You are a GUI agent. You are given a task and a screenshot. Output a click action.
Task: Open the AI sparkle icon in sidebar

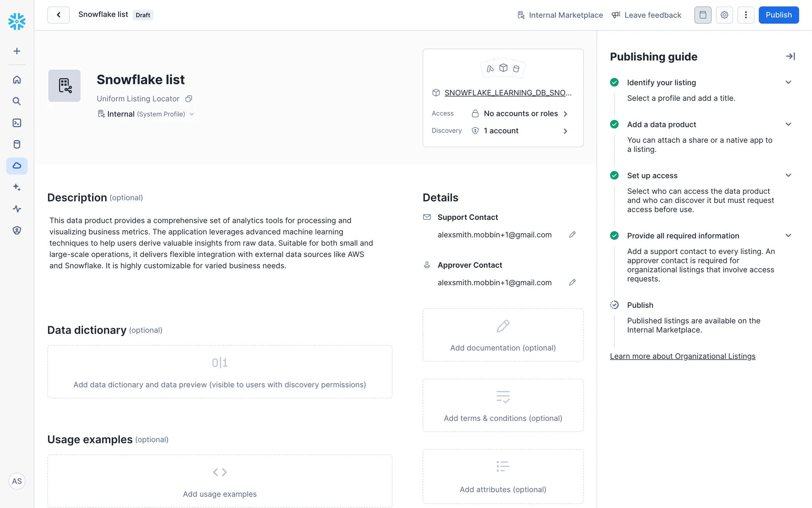[17, 187]
